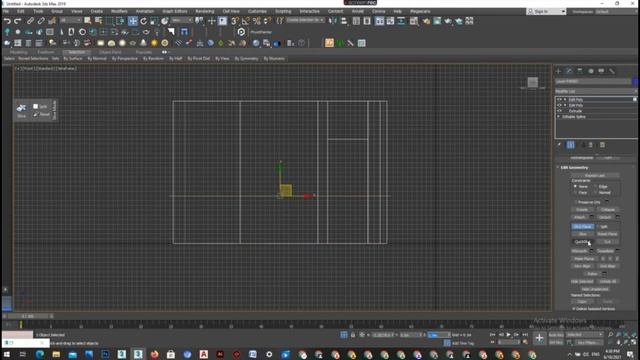Open the Workspaces dropdown
The width and height of the screenshot is (640, 360).
click(616, 11)
